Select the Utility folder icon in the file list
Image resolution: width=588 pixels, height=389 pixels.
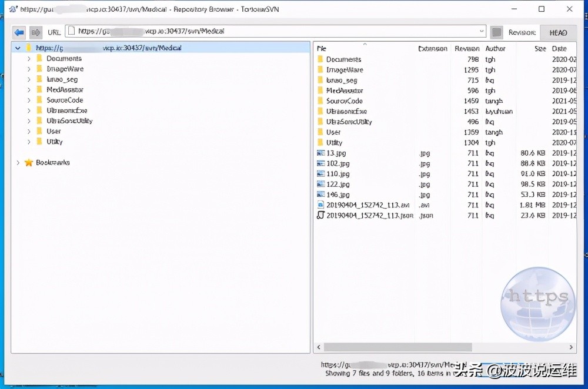[320, 142]
